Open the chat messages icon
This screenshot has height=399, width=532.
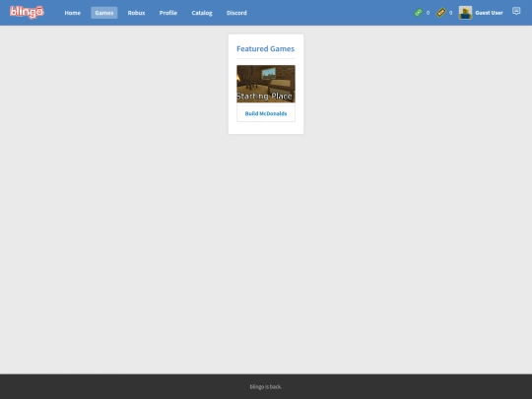click(x=516, y=11)
